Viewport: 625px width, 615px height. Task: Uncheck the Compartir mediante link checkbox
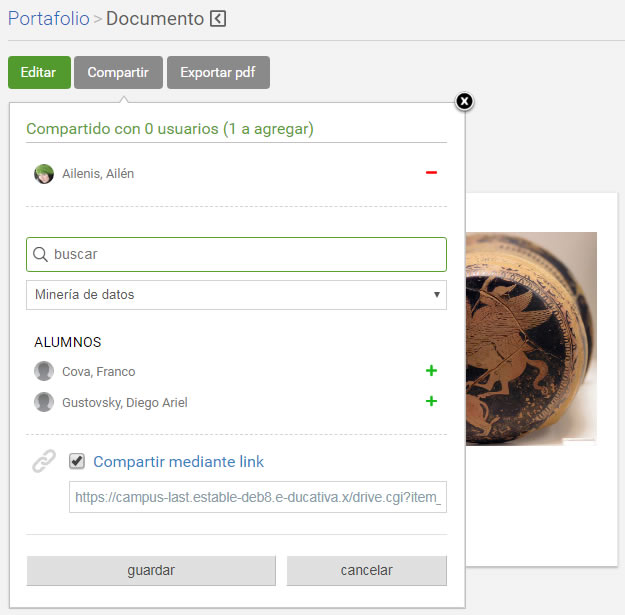click(x=77, y=461)
